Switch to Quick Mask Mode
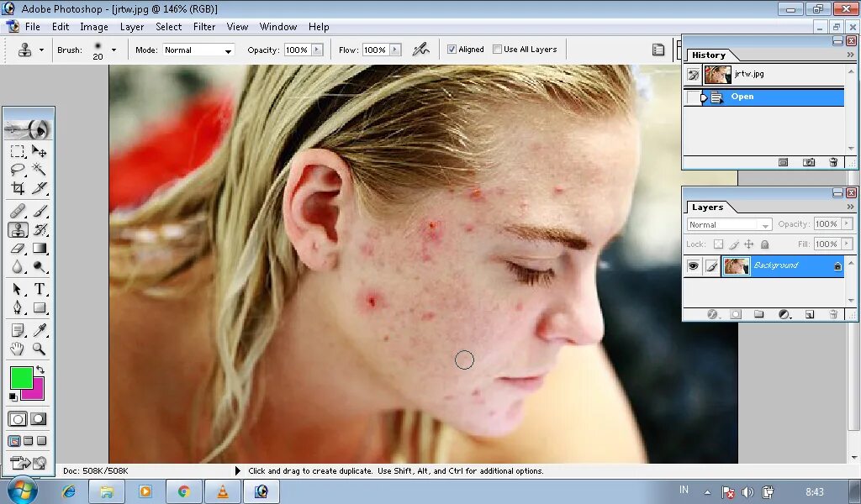 (x=39, y=419)
